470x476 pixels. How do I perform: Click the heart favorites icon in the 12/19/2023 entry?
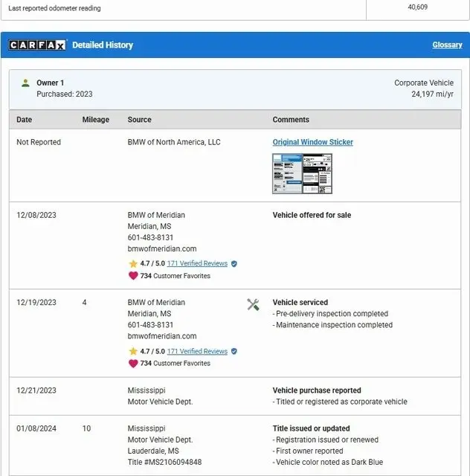click(133, 364)
